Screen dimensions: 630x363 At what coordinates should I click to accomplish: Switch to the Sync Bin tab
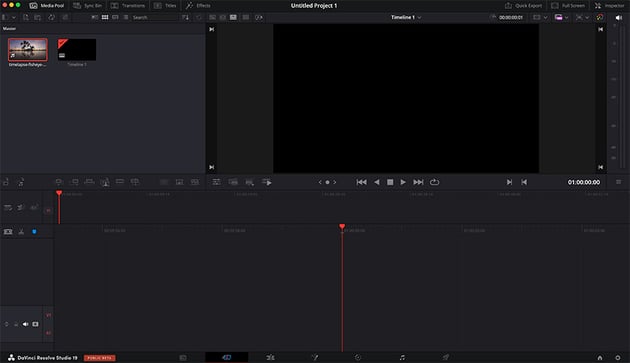point(87,6)
